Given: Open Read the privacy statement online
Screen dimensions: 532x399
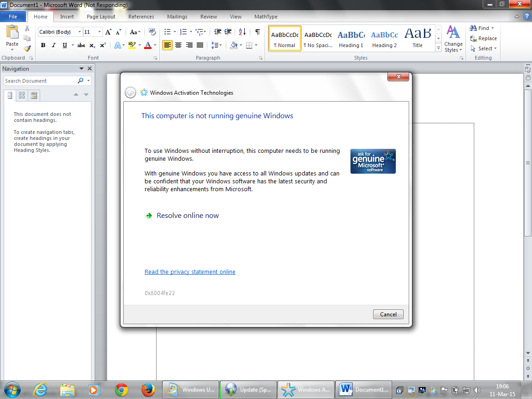Looking at the screenshot, I should click(190, 272).
